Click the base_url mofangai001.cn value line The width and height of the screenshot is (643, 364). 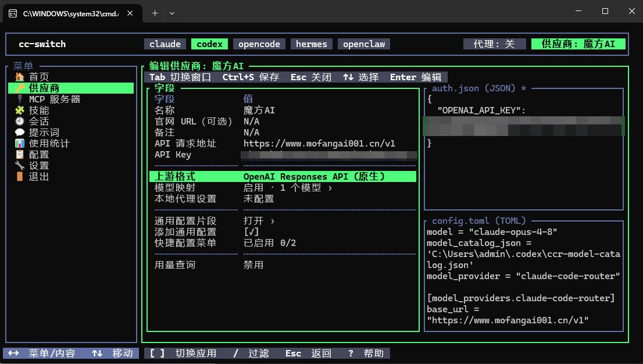click(x=508, y=320)
